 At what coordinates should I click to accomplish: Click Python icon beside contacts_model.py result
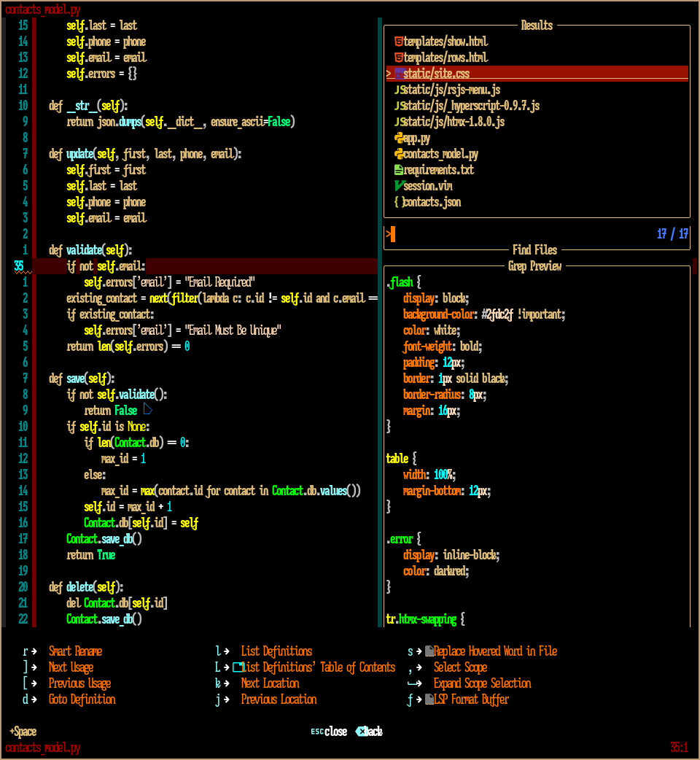point(399,154)
